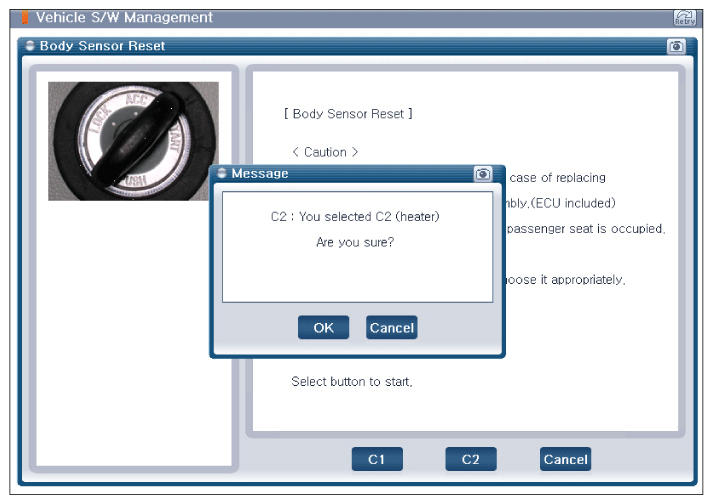Click the '[ Body Sensor Reset ]' heading

point(348,114)
